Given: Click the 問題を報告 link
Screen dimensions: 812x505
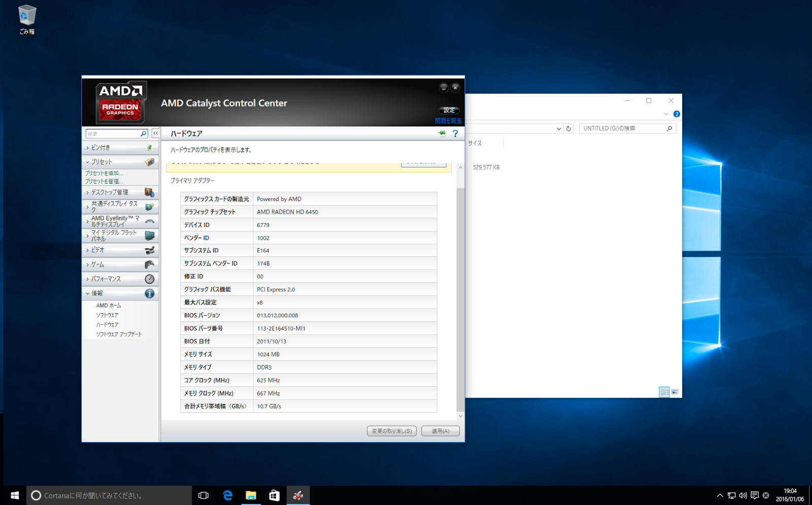Looking at the screenshot, I should point(448,121).
